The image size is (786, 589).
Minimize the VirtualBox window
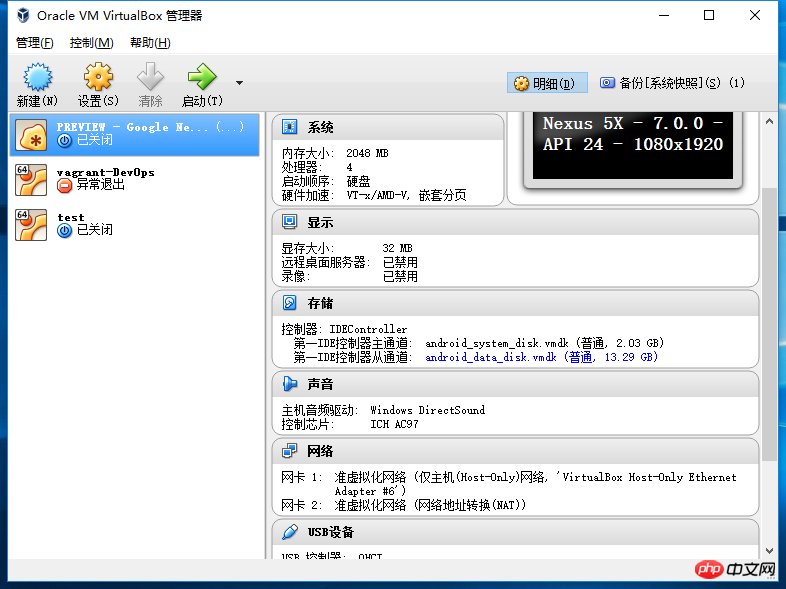click(x=664, y=16)
